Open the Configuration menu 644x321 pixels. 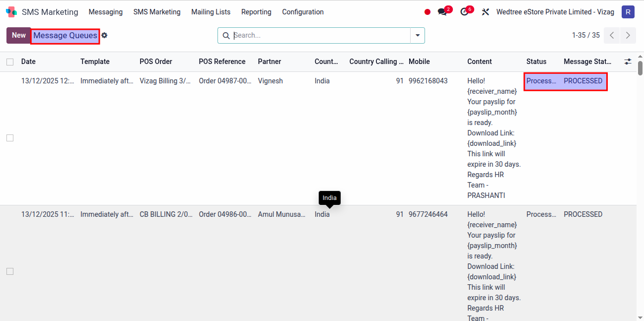[302, 12]
